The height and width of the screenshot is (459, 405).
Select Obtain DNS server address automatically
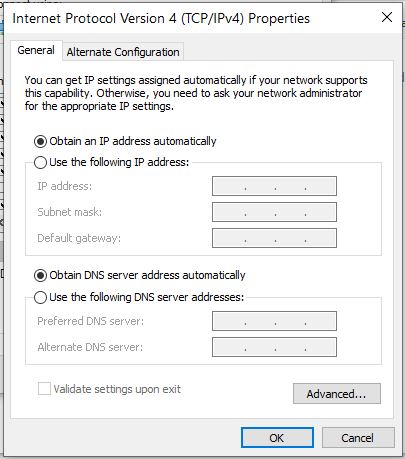tap(40, 276)
